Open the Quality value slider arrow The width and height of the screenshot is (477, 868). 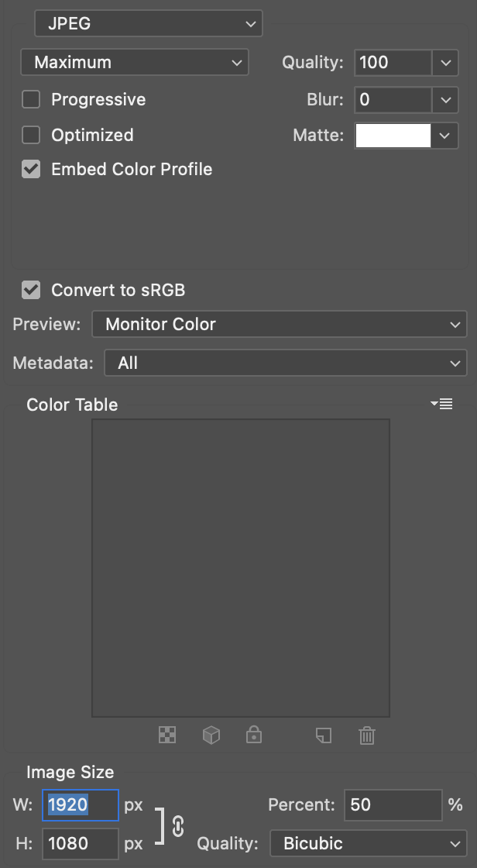(444, 62)
